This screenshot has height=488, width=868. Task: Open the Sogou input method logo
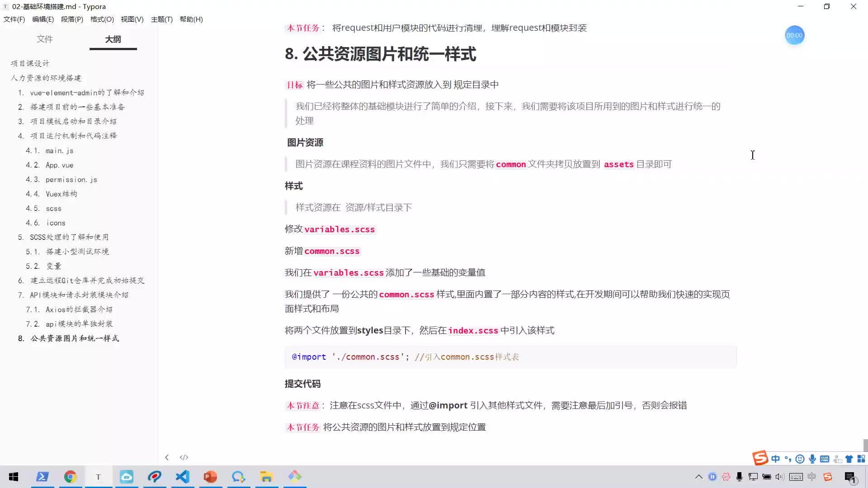tap(760, 458)
